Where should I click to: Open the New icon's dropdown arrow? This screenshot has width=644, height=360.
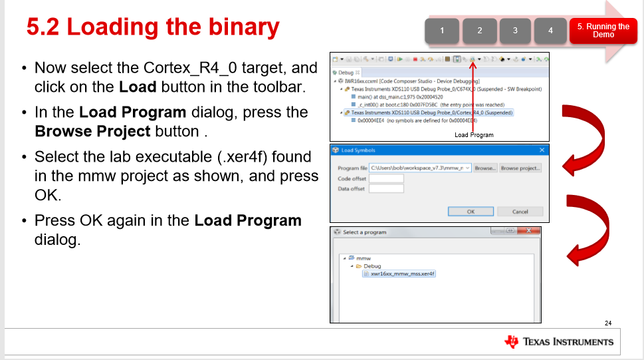[342, 59]
